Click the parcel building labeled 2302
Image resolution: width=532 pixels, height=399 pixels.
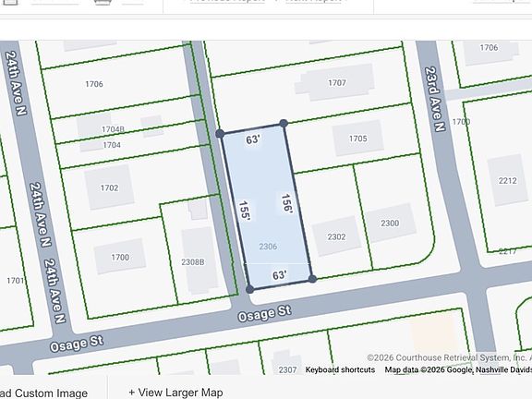tap(336, 236)
